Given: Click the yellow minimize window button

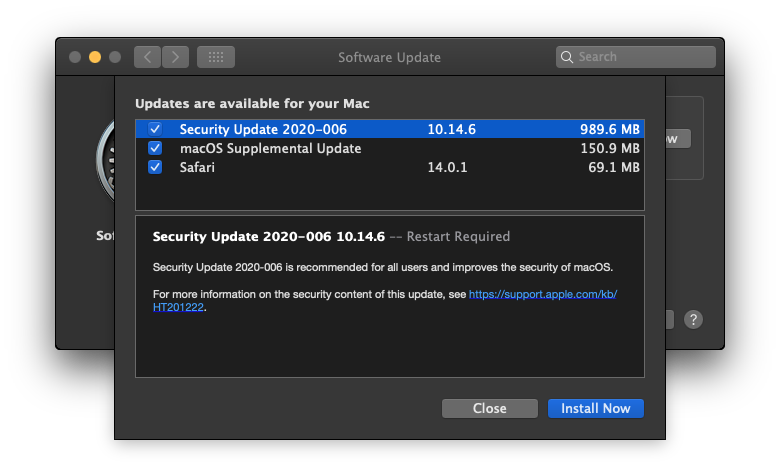Looking at the screenshot, I should pos(95,57).
